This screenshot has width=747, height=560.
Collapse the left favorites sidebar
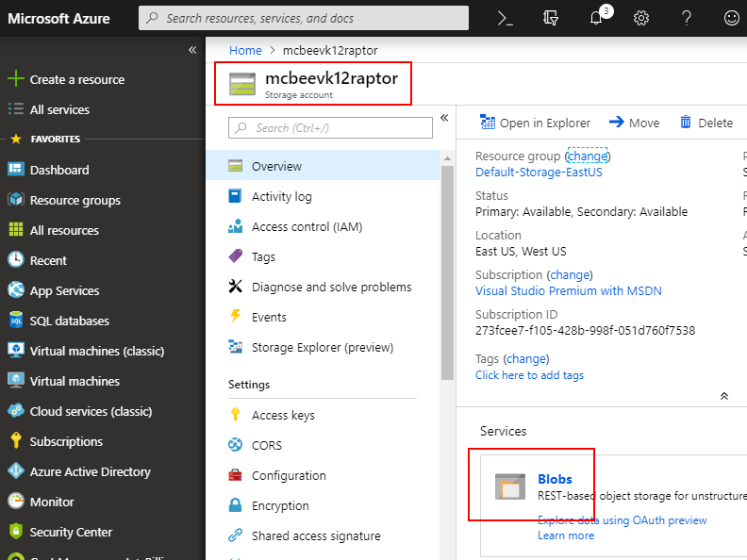click(192, 50)
